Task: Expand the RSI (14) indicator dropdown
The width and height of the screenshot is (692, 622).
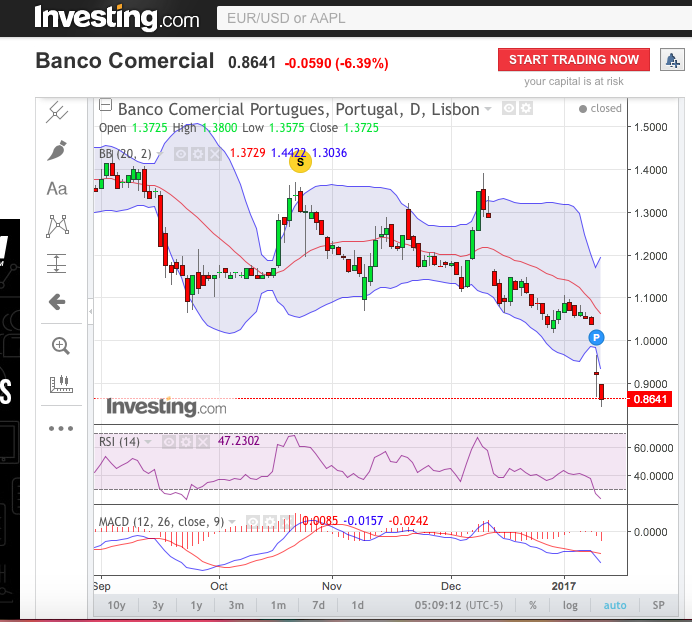Action: click(148, 442)
